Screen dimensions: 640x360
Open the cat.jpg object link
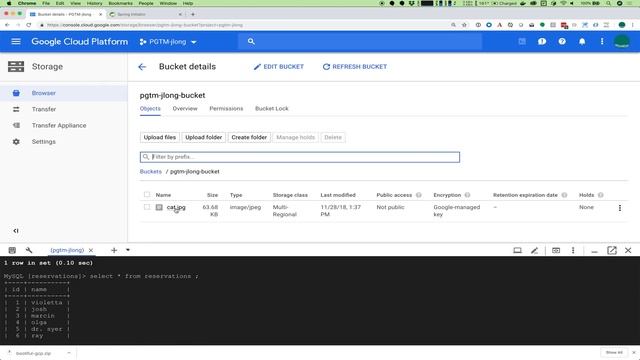click(x=176, y=207)
